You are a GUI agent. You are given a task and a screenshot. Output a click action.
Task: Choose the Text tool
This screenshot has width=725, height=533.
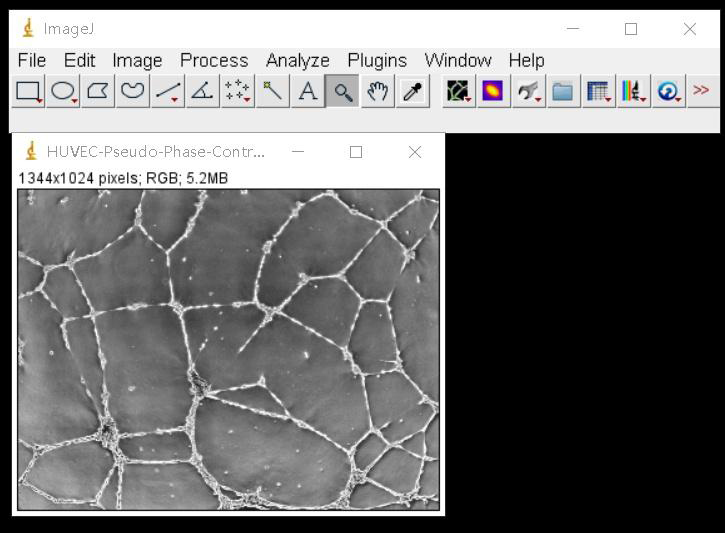pyautogui.click(x=308, y=92)
